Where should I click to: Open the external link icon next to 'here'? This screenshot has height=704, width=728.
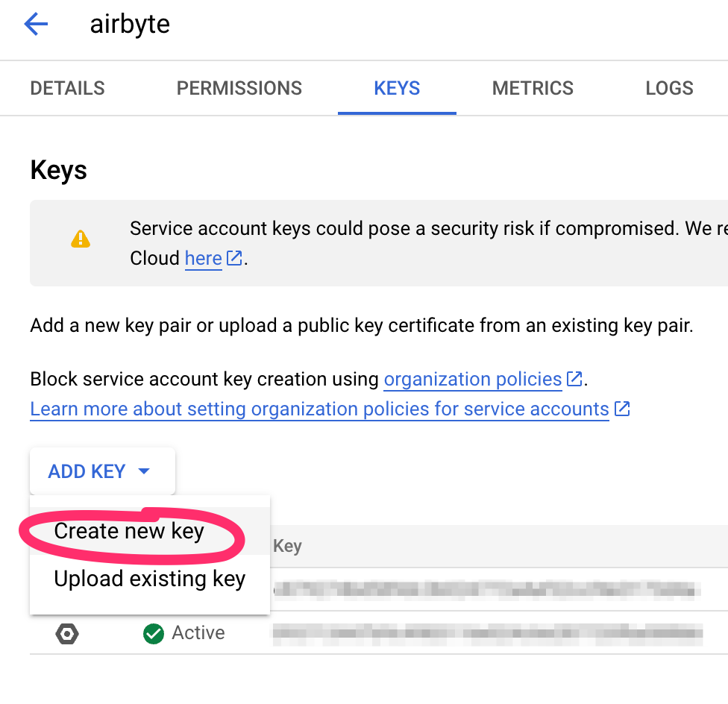point(233,258)
